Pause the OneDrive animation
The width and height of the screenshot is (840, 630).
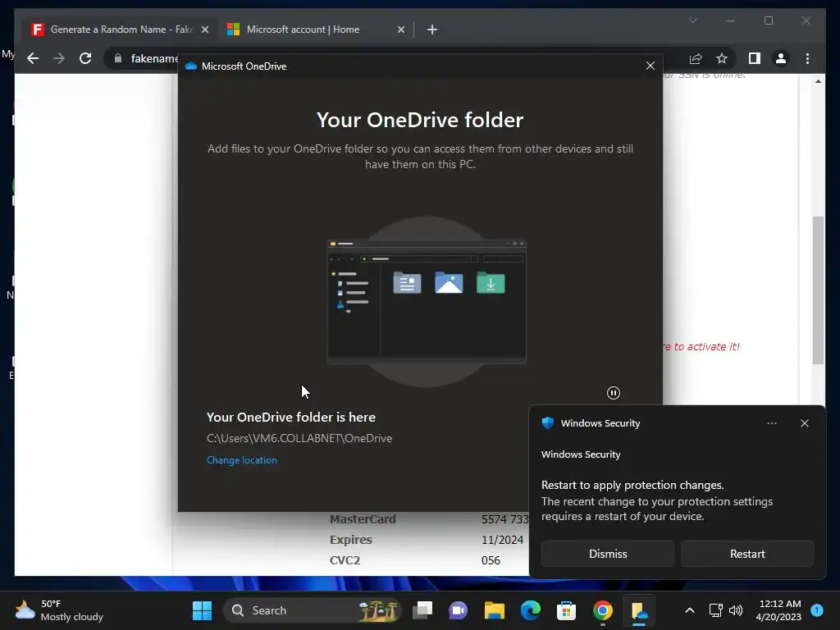(614, 393)
